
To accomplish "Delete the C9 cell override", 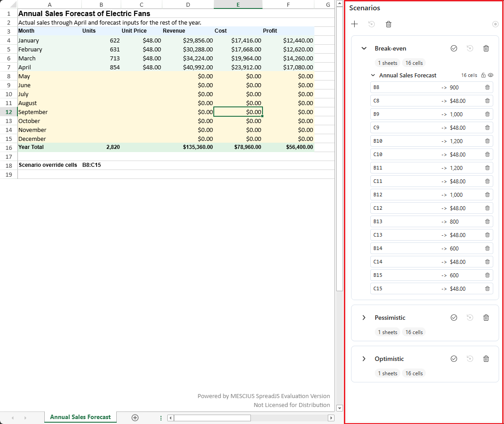I will tap(487, 127).
